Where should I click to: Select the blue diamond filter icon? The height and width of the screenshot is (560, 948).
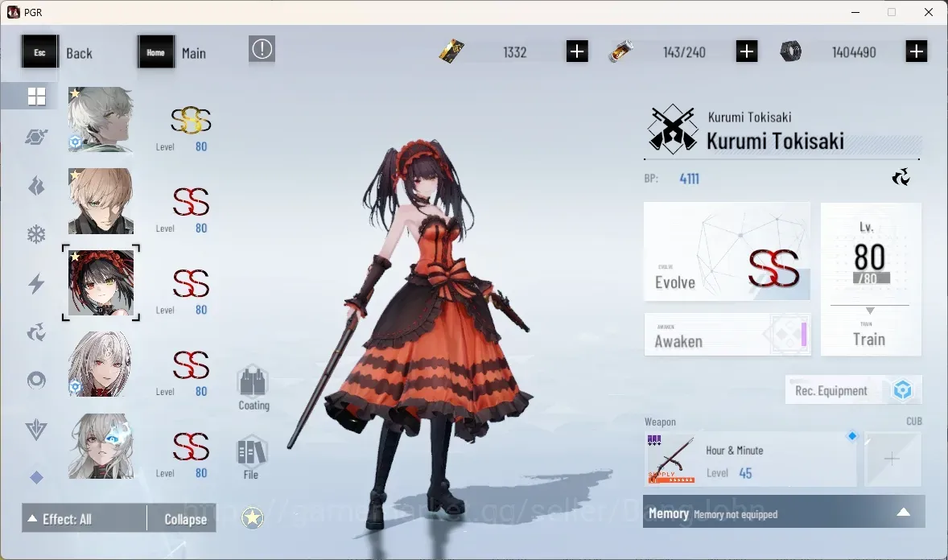pos(36,478)
